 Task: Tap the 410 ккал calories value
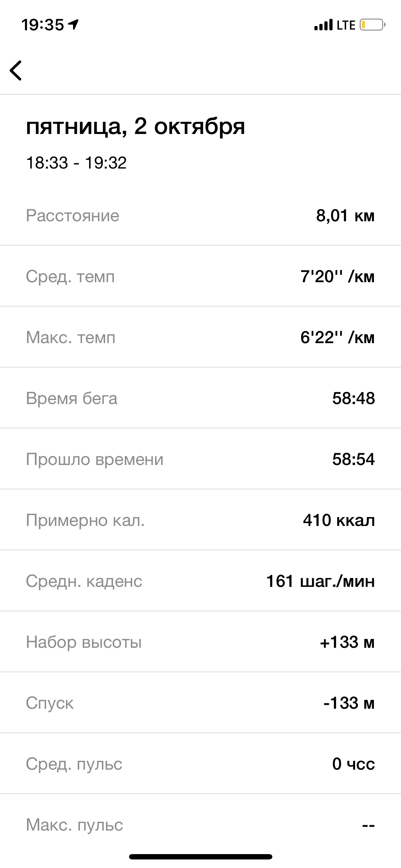(x=339, y=520)
